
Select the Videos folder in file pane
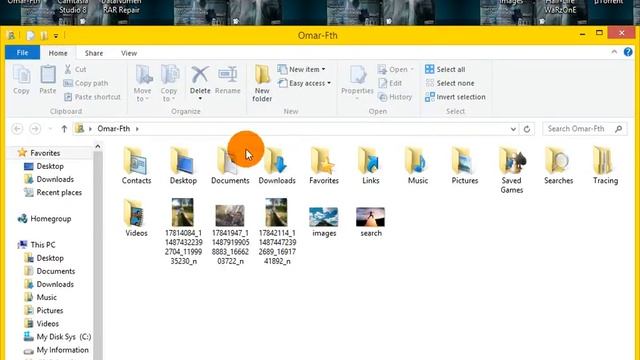(x=136, y=218)
